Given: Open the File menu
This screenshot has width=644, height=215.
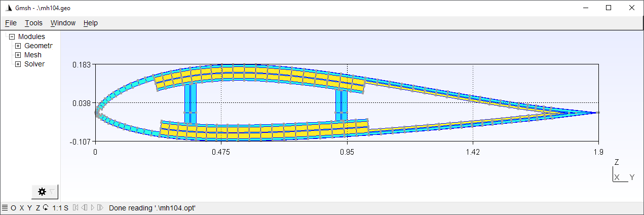Looking at the screenshot, I should 11,23.
